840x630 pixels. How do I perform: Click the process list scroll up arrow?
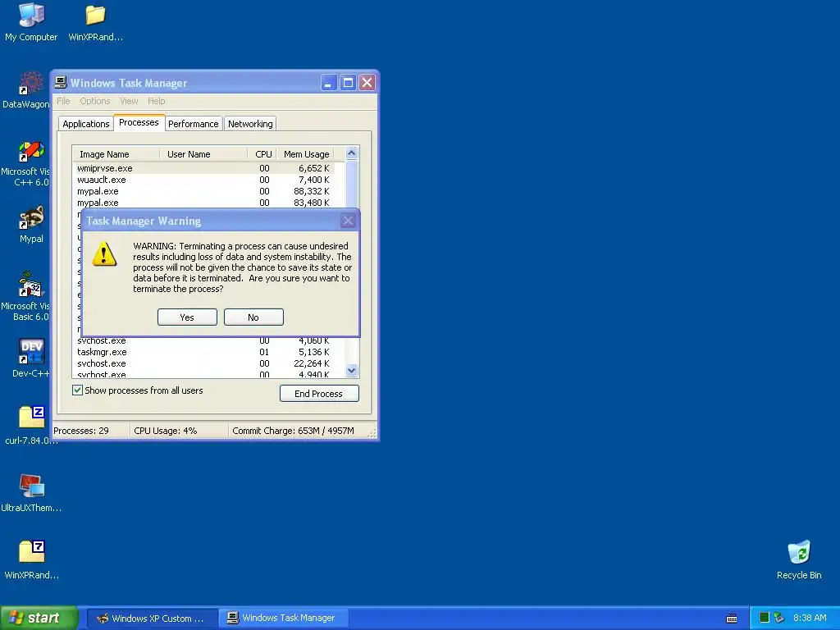point(351,153)
